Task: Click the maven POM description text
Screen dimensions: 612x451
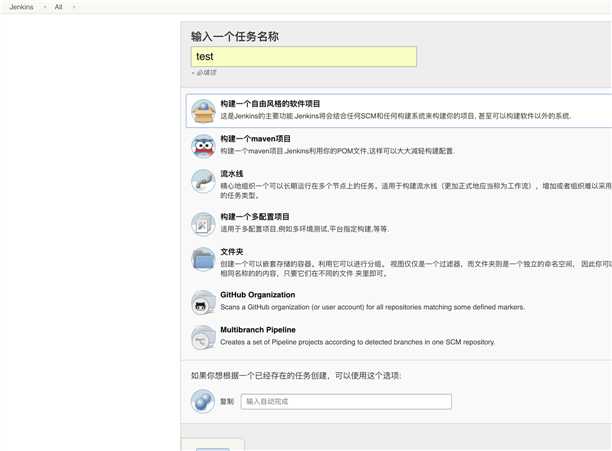Action: tap(337, 151)
